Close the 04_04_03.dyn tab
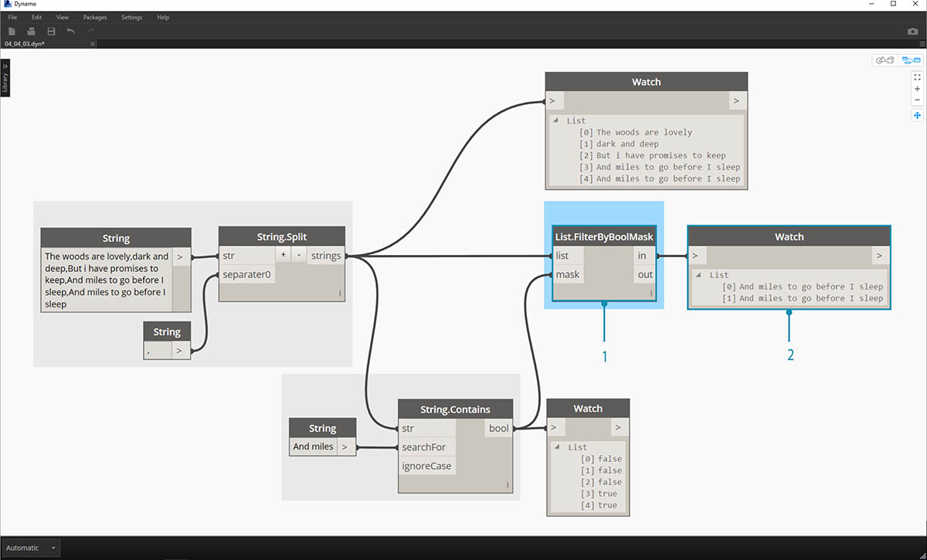The image size is (927, 560). (x=93, y=44)
